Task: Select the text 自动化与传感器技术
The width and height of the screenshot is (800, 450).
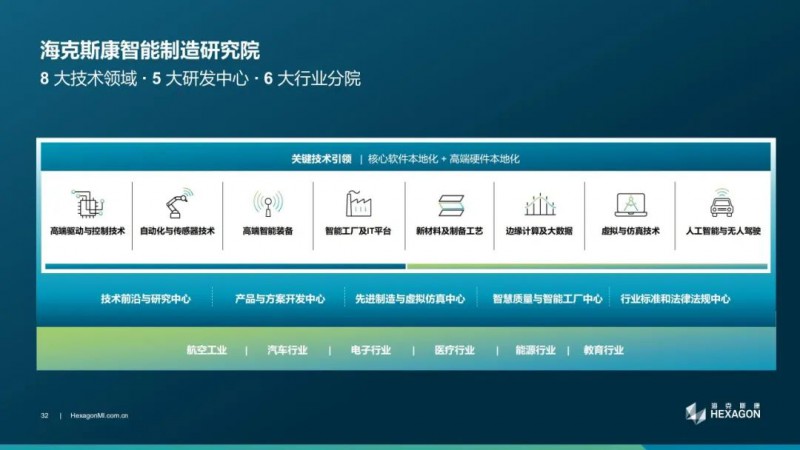Action: 178,231
